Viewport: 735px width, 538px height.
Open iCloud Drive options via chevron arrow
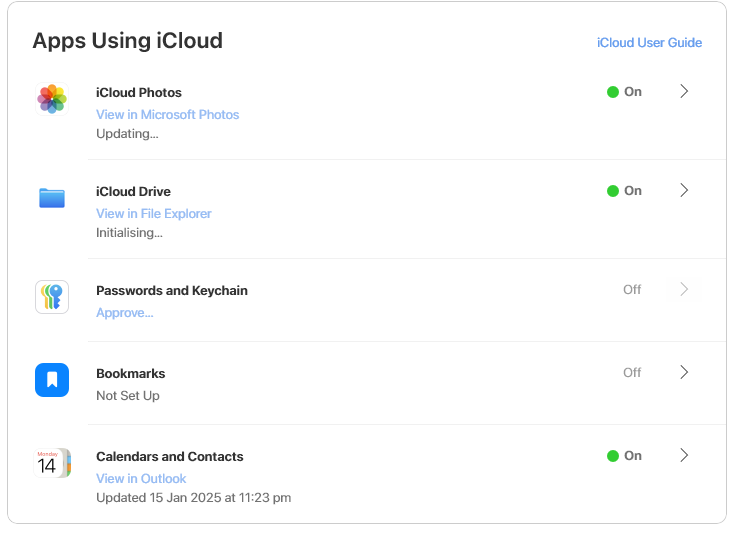pyautogui.click(x=684, y=190)
